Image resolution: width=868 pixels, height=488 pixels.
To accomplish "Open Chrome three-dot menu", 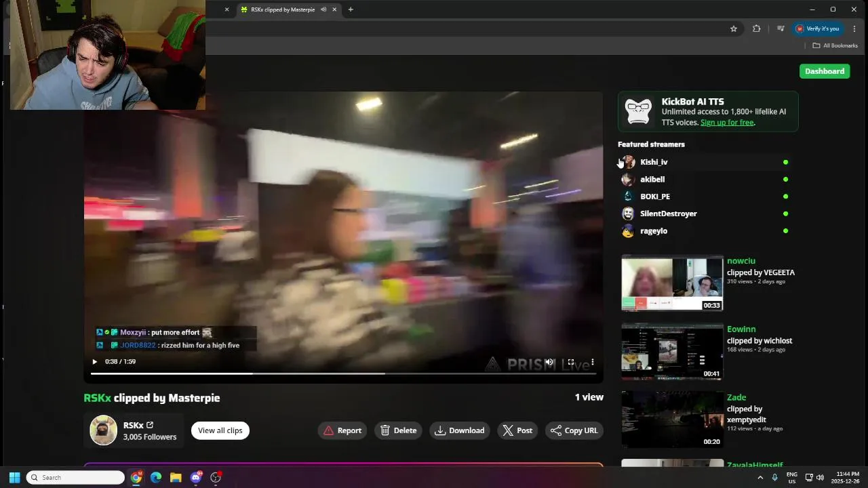I will click(x=854, y=28).
